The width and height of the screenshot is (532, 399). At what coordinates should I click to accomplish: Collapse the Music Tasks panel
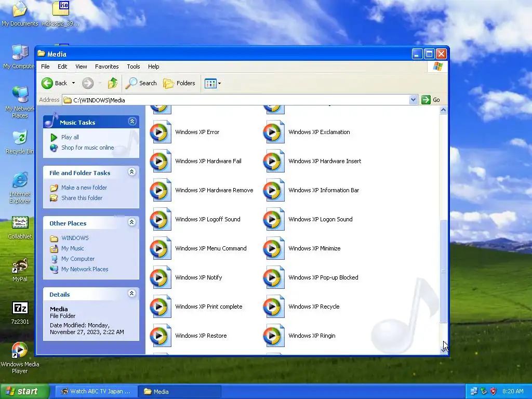click(x=132, y=121)
